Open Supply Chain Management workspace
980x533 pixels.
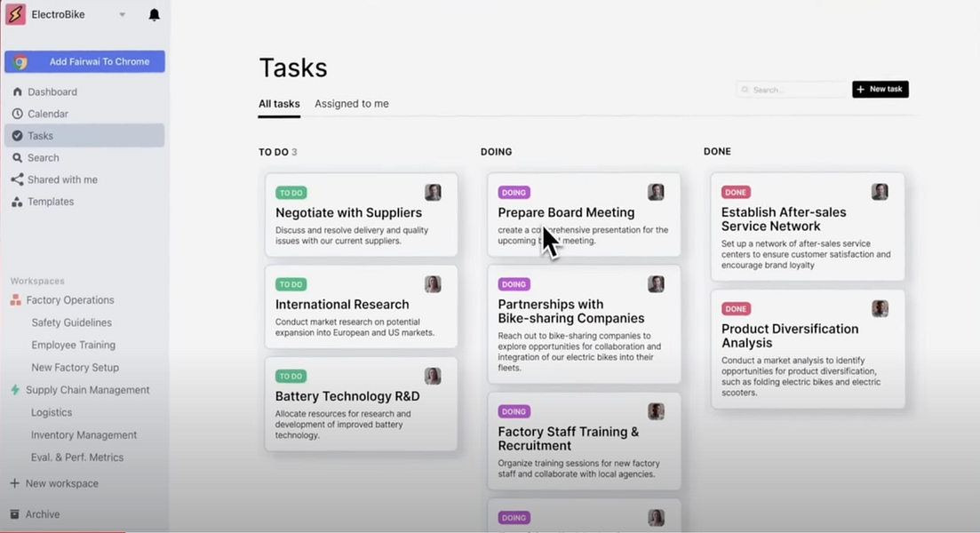point(87,390)
